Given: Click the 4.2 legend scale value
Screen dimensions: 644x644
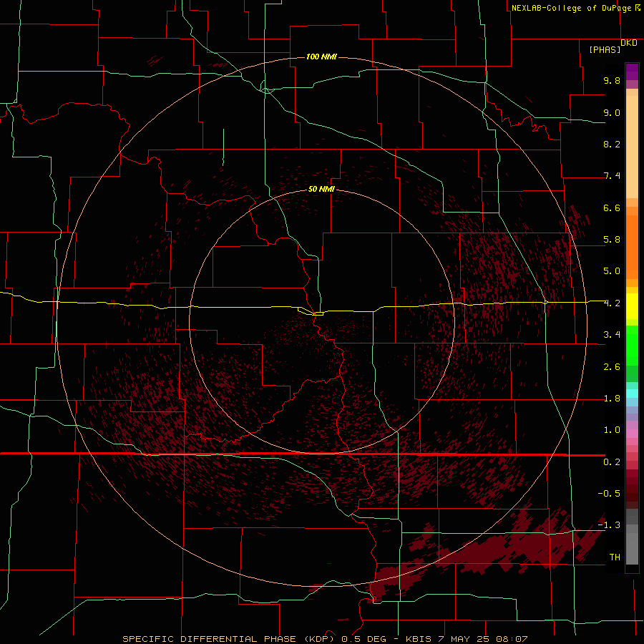Looking at the screenshot, I should tap(612, 303).
